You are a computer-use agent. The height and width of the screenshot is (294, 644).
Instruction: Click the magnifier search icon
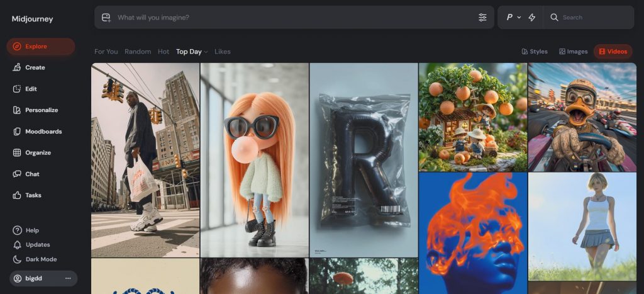click(554, 17)
